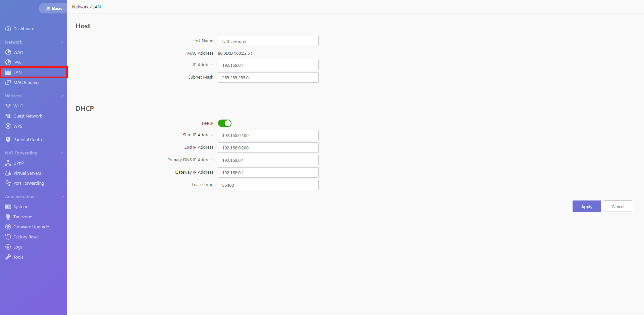644x315 pixels.
Task: Open the Dashboard page
Action: (x=34, y=29)
